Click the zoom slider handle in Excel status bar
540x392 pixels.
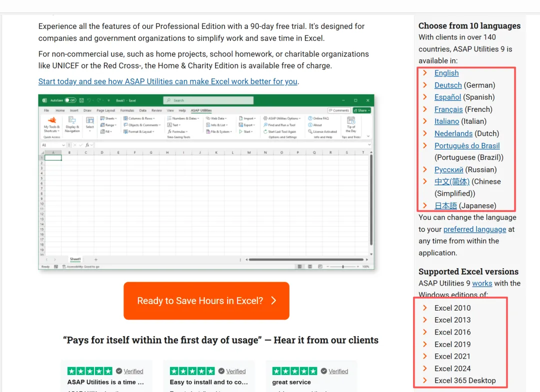coord(342,267)
